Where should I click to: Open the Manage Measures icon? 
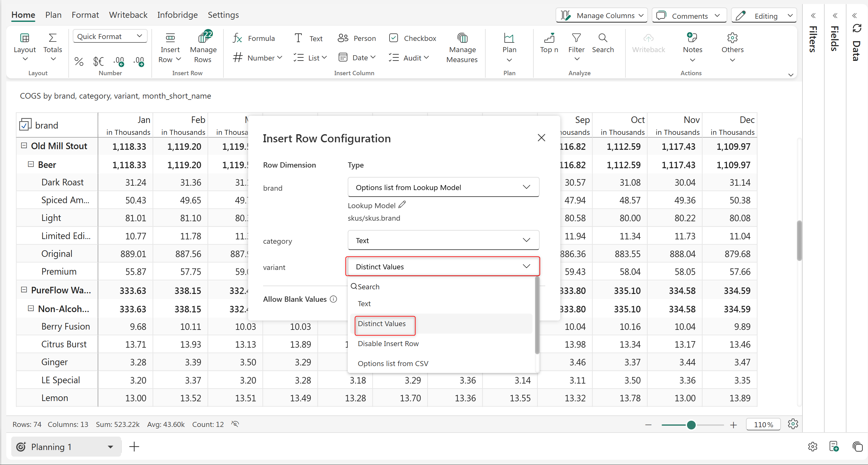point(462,38)
